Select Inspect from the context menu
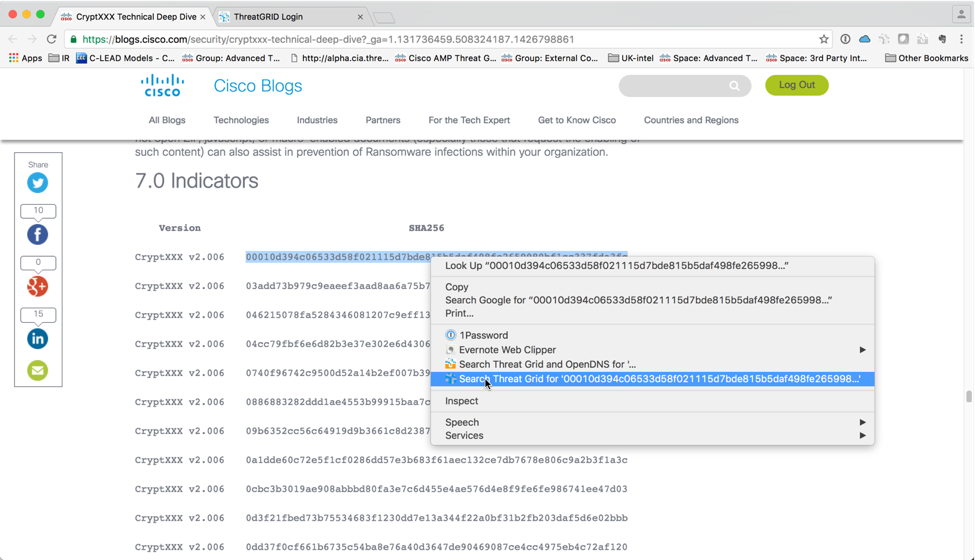The height and width of the screenshot is (560, 975). pyautogui.click(x=652, y=401)
